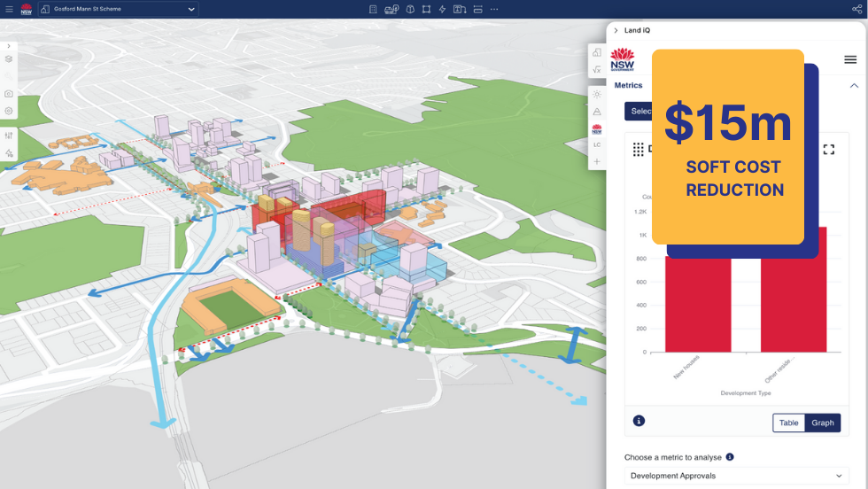Collapse the Land iQ panel

(616, 30)
